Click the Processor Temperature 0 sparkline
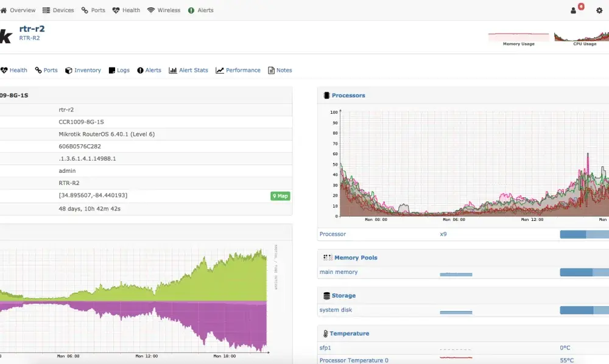The height and width of the screenshot is (364, 609). [456, 357]
